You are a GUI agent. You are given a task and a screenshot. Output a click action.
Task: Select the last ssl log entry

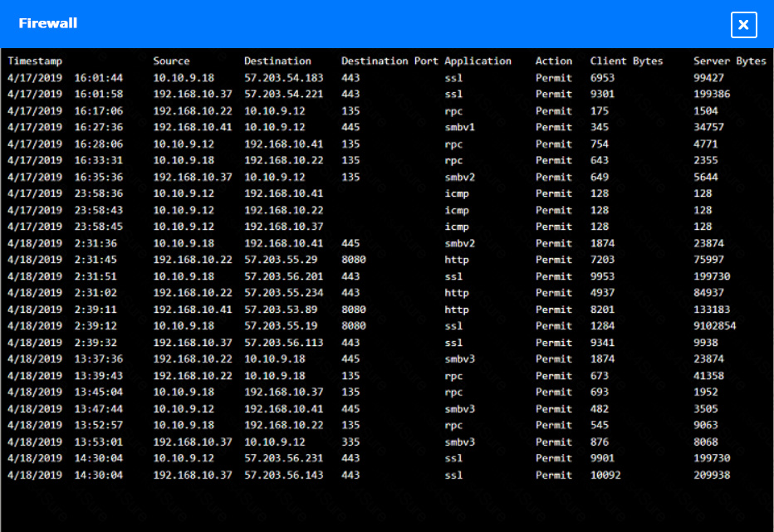pyautogui.click(x=332, y=475)
